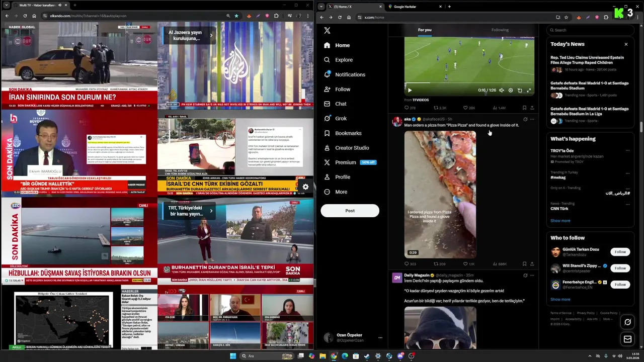The image size is (644, 362).
Task: Expand the More menu in X sidebar
Action: click(x=335, y=192)
